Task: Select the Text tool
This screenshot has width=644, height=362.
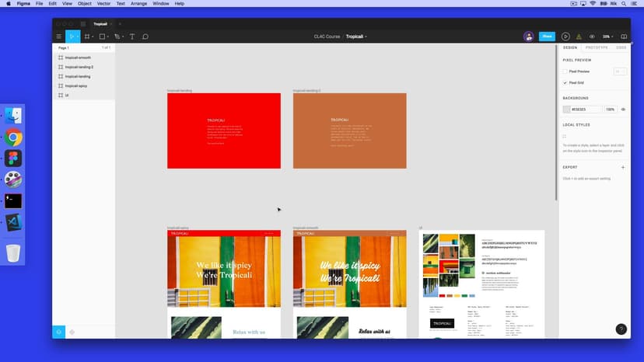Action: [132, 37]
